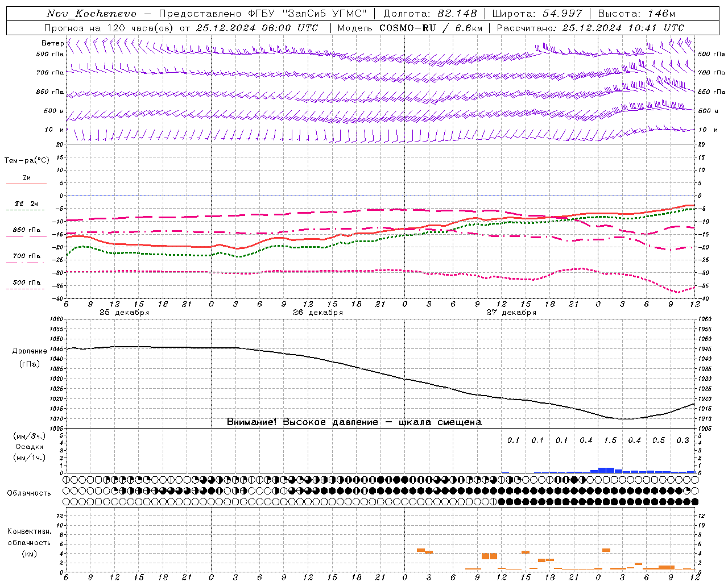728x582 pixels.
Task: Click the 'Конвективн.' convective cloud label
Action: pos(30,531)
